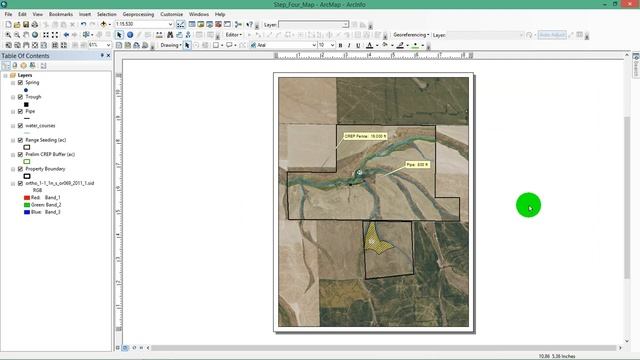Toggle the Property Boundary layer checkbox
640x360 pixels.
(x=20, y=169)
